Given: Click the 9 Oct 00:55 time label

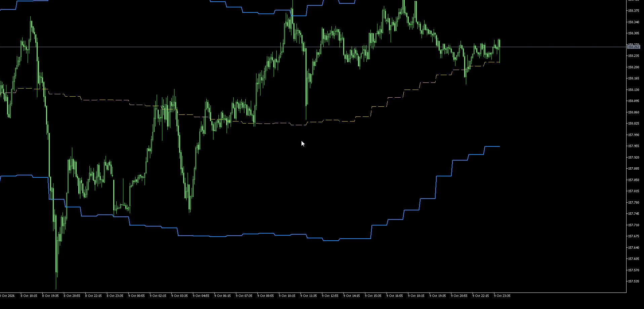Looking at the screenshot, I should (x=136, y=296).
